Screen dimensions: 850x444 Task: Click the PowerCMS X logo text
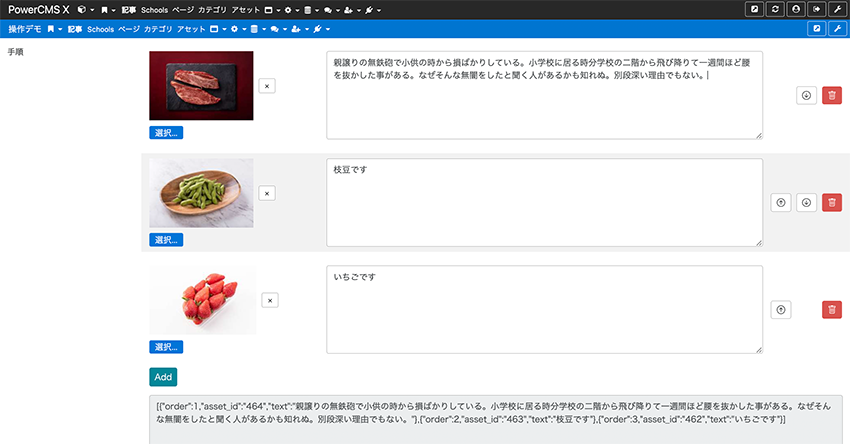(x=38, y=10)
